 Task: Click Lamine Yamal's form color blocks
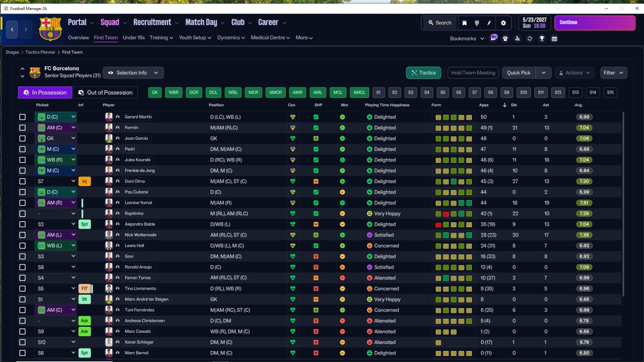tap(454, 203)
